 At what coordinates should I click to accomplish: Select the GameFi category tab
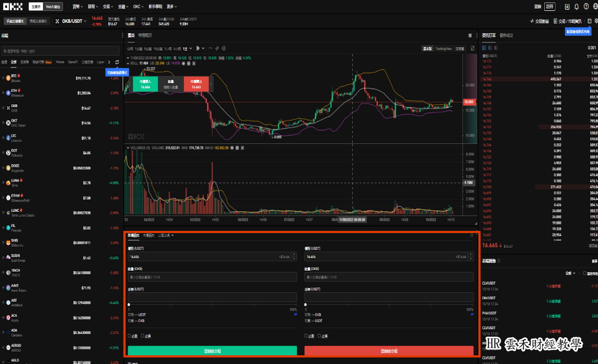pos(72,62)
